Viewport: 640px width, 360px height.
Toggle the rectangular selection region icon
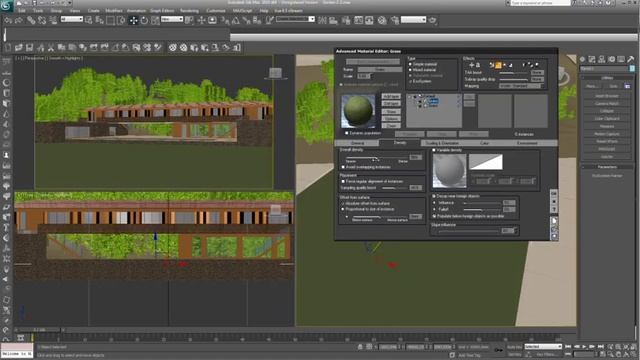tap(110, 20)
